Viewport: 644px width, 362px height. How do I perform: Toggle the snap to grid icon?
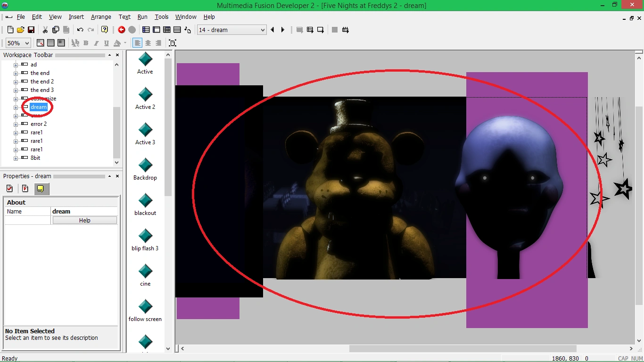61,43
